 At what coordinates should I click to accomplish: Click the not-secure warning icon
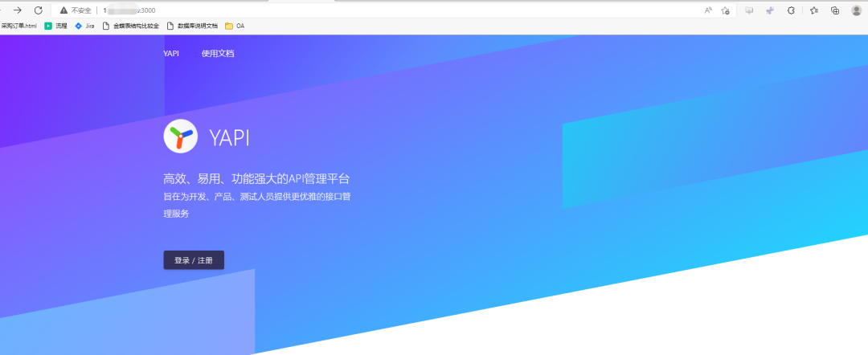(x=63, y=10)
